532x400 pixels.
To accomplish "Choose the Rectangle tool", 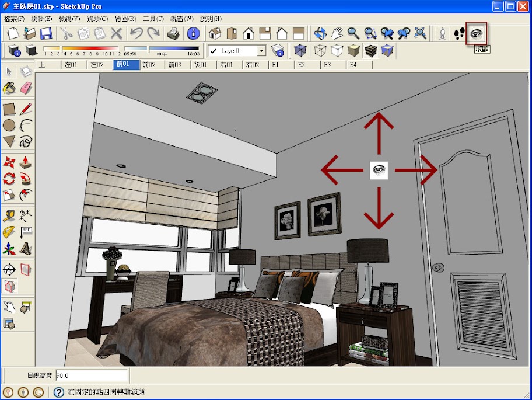I will [9, 109].
